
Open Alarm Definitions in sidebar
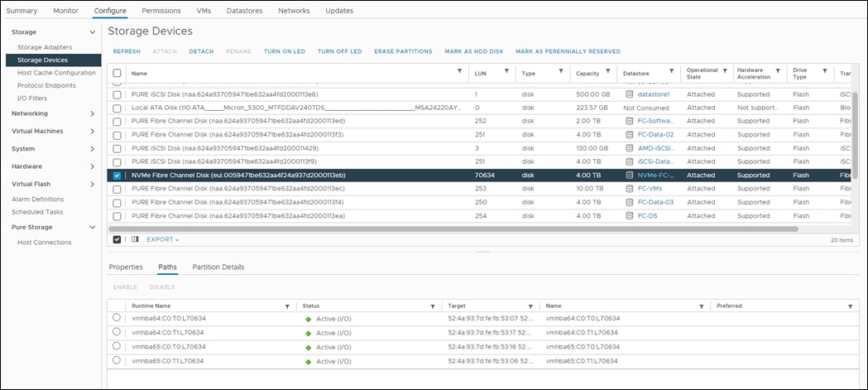(x=37, y=199)
